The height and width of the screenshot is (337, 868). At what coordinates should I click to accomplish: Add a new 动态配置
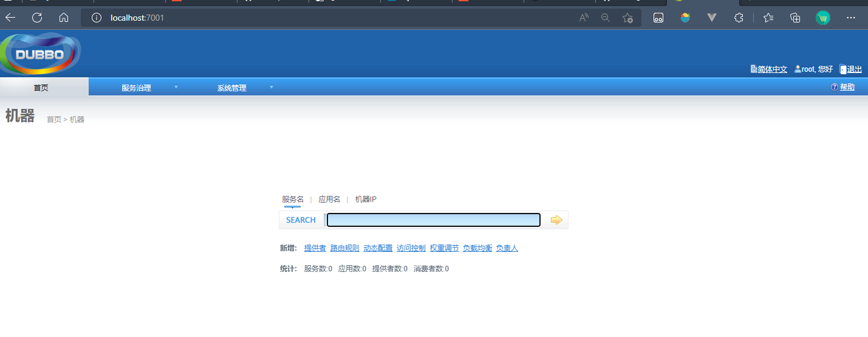378,248
